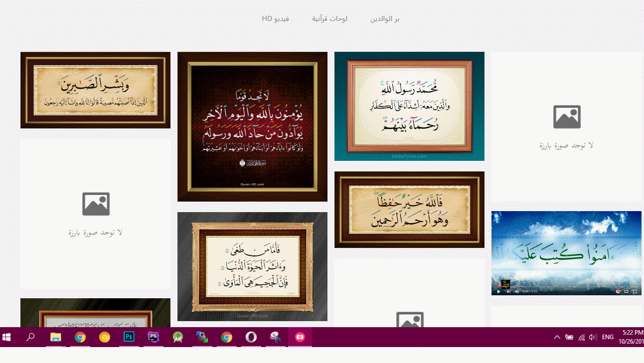Viewport: 644px width, 363px height.
Task: Open the فالله خير حفظا calligraphy image
Action: [x=409, y=210]
